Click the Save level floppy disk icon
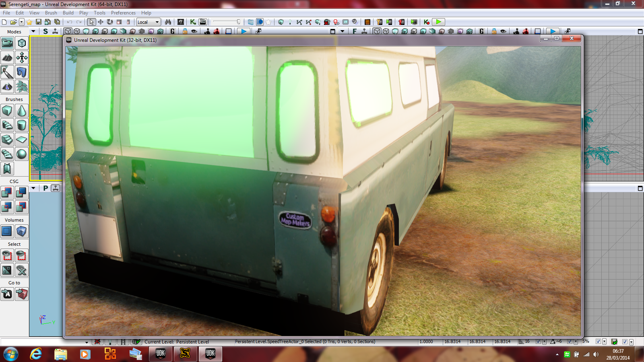This screenshot has height=362, width=644. click(39, 22)
